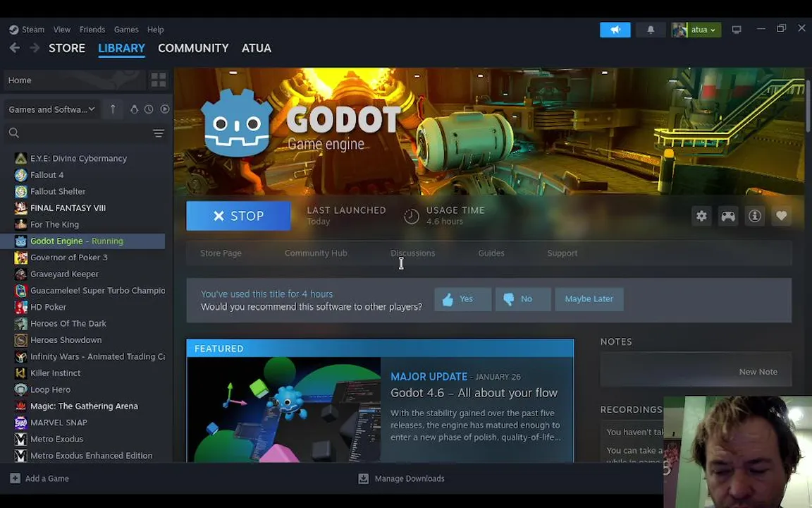This screenshot has width=812, height=508.
Task: Click the back navigation arrow
Action: [x=15, y=48]
